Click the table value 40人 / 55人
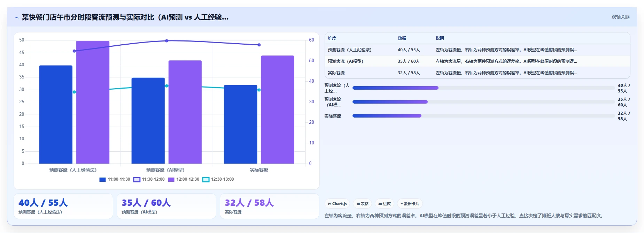This screenshot has width=644, height=233. [409, 50]
